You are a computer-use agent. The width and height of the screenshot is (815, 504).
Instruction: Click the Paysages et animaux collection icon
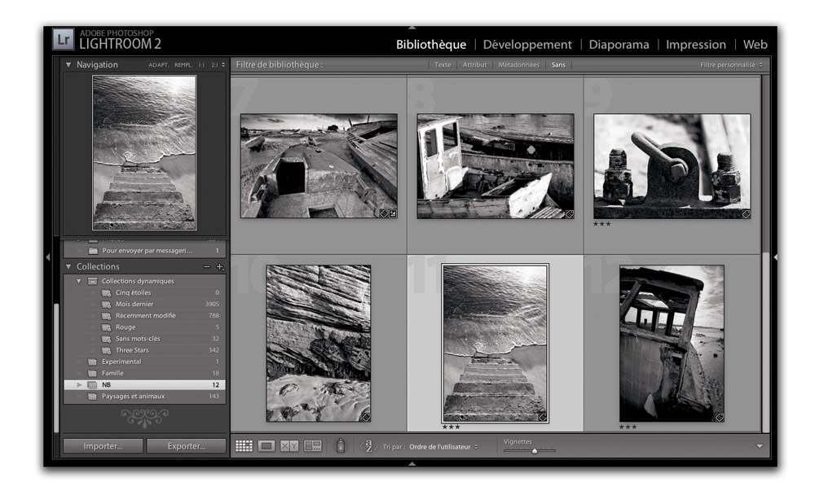93,397
